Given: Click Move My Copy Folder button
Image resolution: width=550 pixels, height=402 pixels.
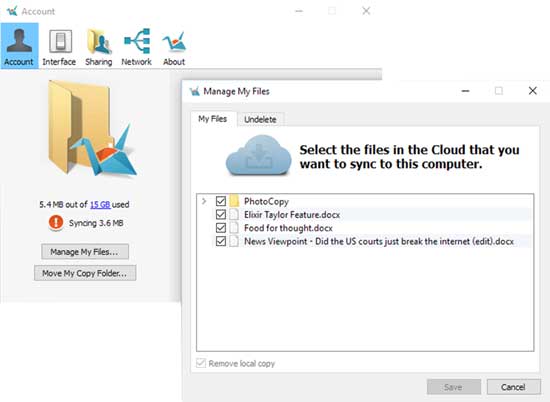Looking at the screenshot, I should pos(85,273).
